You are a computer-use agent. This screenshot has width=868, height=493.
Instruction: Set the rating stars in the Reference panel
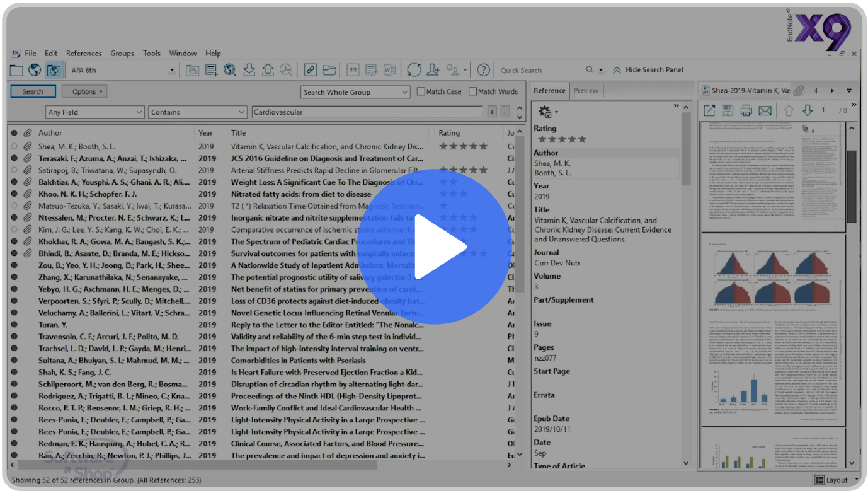[x=561, y=139]
